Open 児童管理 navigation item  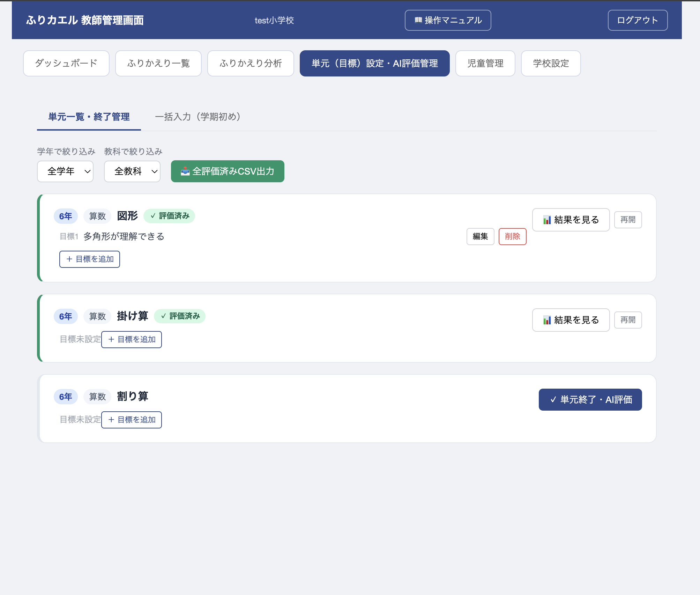(485, 63)
